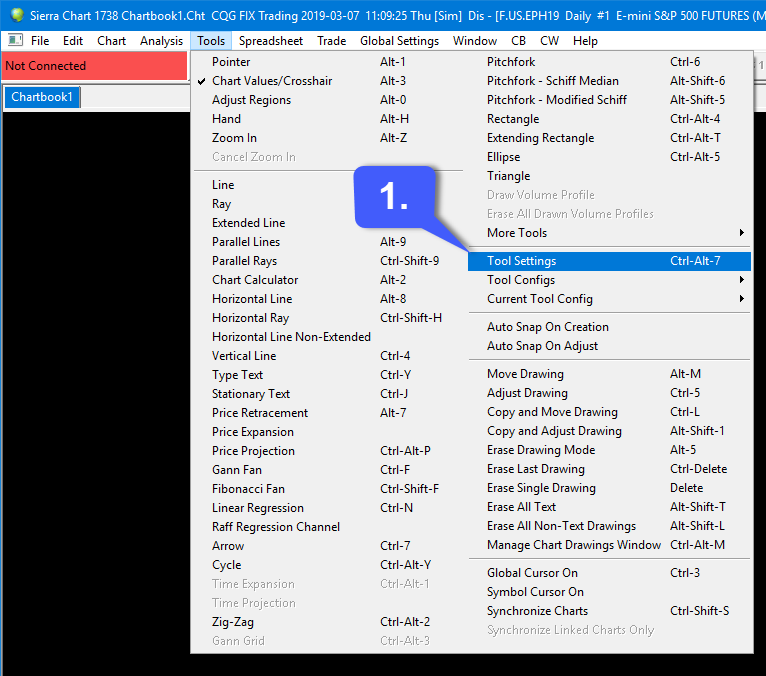Open the Spreadsheet menu
This screenshot has height=676, width=766.
tap(271, 41)
